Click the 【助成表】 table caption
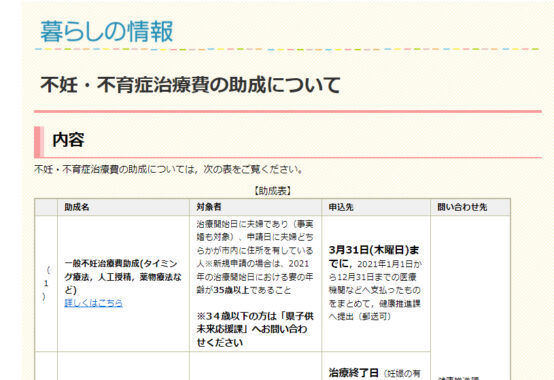 [x=273, y=191]
